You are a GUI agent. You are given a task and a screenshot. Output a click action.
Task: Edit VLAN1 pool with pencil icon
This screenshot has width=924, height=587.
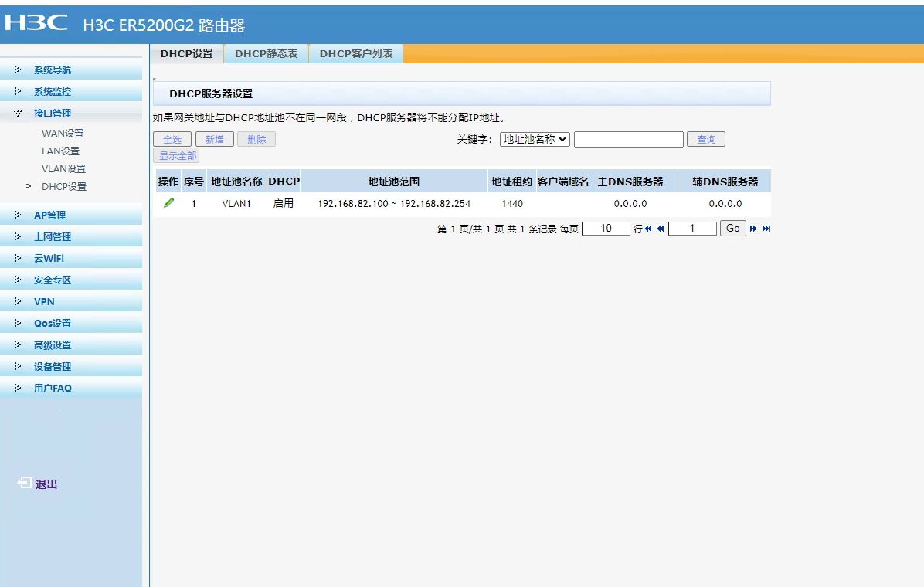[x=168, y=202]
